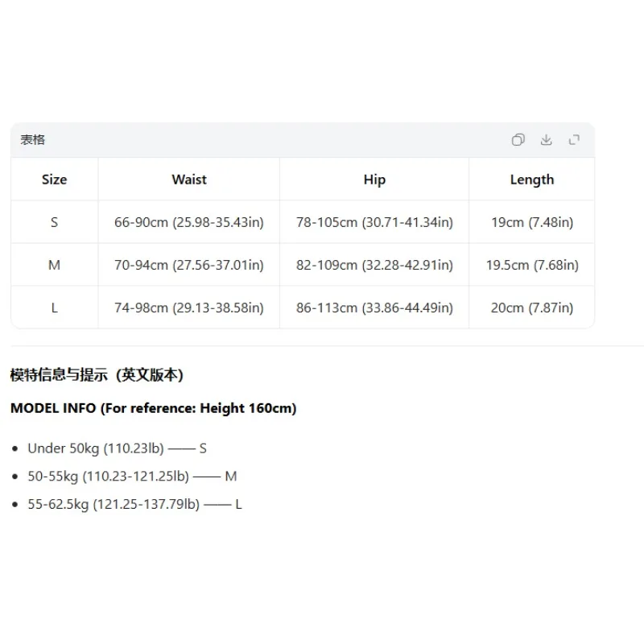
Task: Select the Hip column header
Action: pyautogui.click(x=374, y=180)
